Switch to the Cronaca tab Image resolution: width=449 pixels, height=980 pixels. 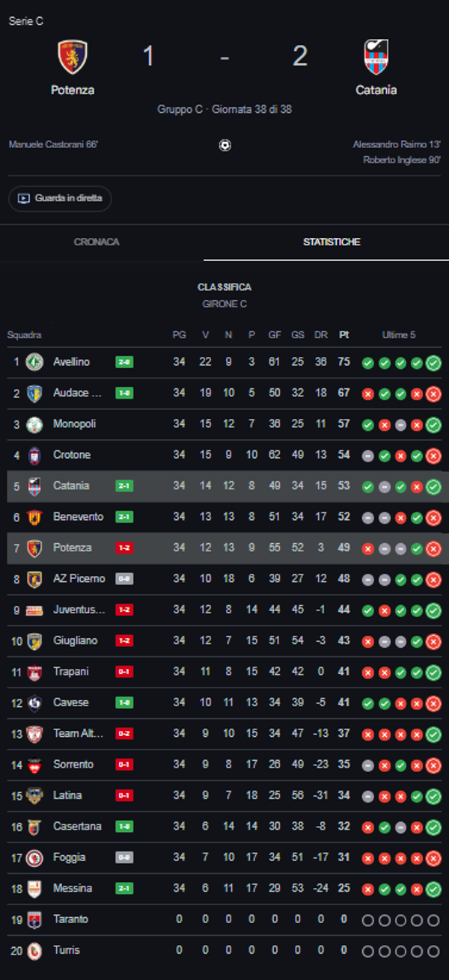coord(97,242)
